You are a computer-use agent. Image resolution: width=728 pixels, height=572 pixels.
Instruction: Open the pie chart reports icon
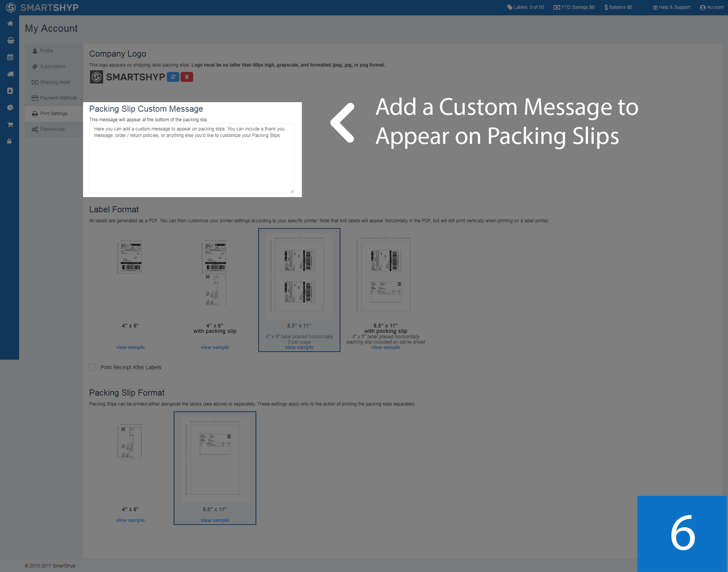pyautogui.click(x=10, y=108)
